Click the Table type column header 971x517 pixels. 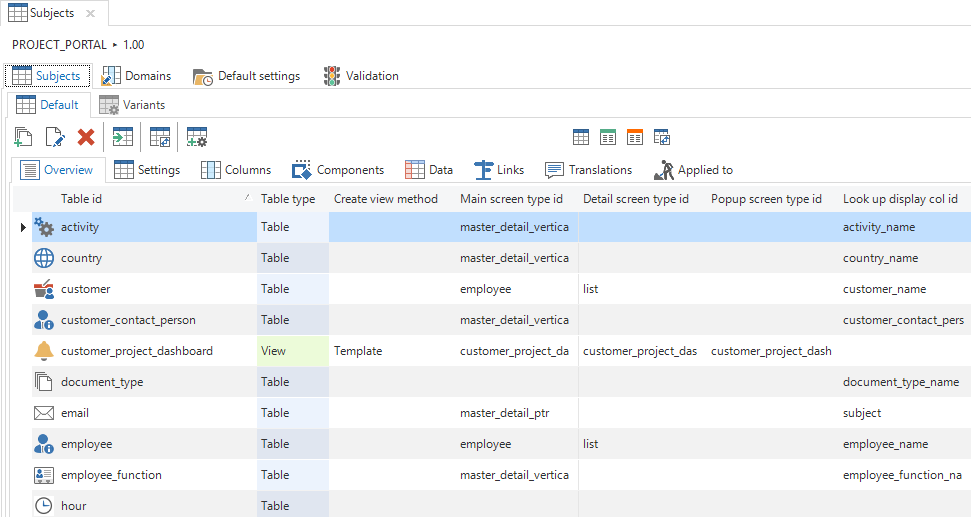(288, 199)
